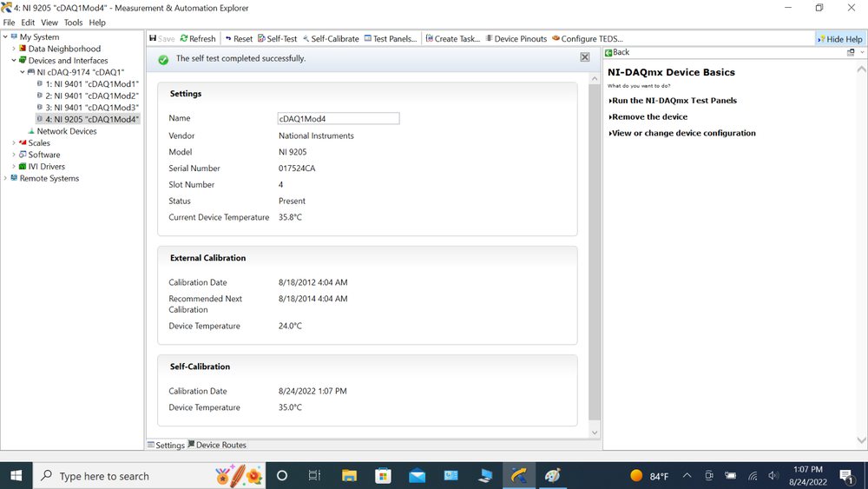Expand the Remote Systems node
The width and height of the screenshot is (868, 489).
pyautogui.click(x=5, y=179)
